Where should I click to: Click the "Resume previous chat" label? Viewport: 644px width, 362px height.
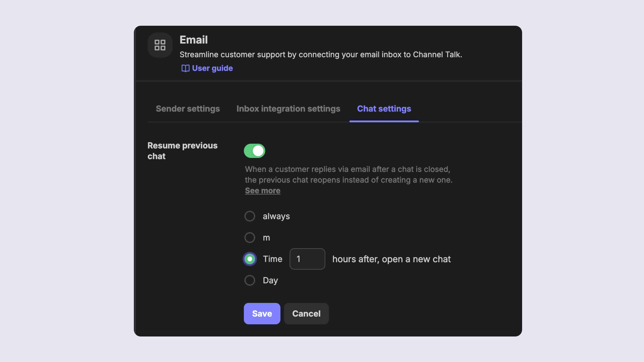(182, 151)
